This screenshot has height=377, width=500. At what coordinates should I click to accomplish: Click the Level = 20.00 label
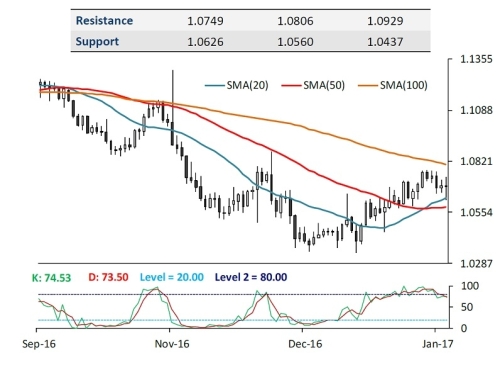pyautogui.click(x=172, y=277)
